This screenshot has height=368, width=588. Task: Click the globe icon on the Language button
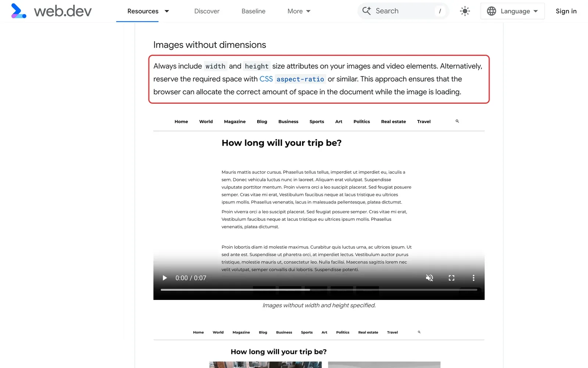(491, 11)
